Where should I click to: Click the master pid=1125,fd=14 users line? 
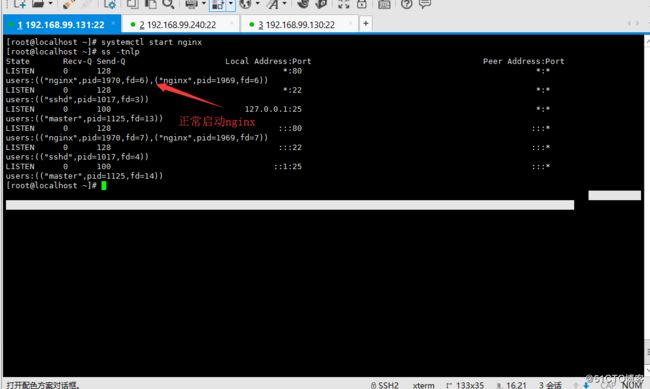84,176
